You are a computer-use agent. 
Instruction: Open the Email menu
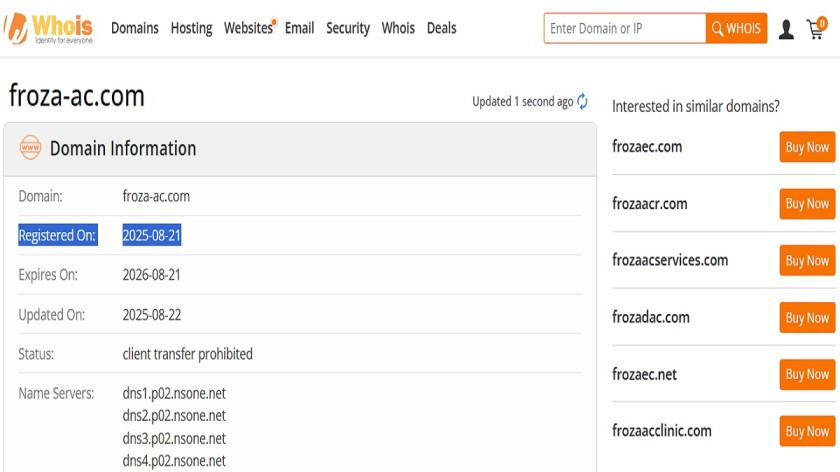pyautogui.click(x=299, y=28)
